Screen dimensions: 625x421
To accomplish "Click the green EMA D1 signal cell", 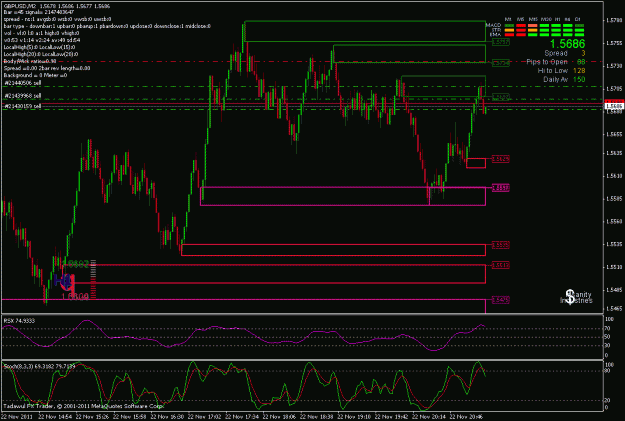I will pos(579,35).
